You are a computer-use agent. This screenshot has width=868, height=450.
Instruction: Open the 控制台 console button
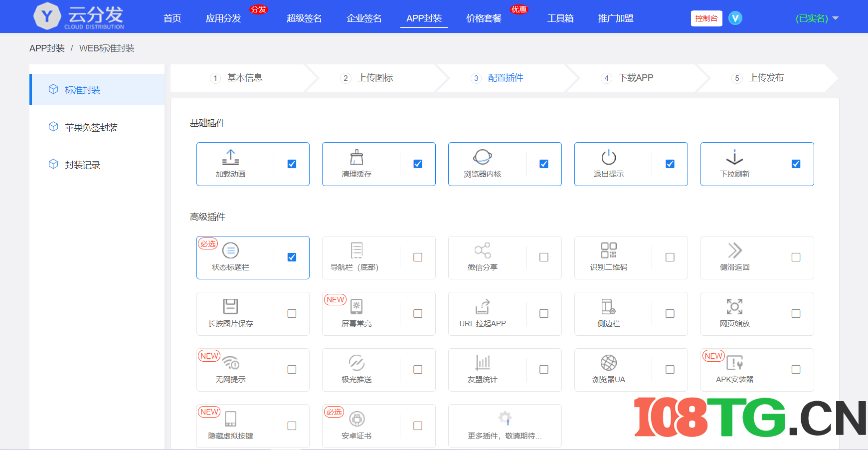tap(706, 18)
